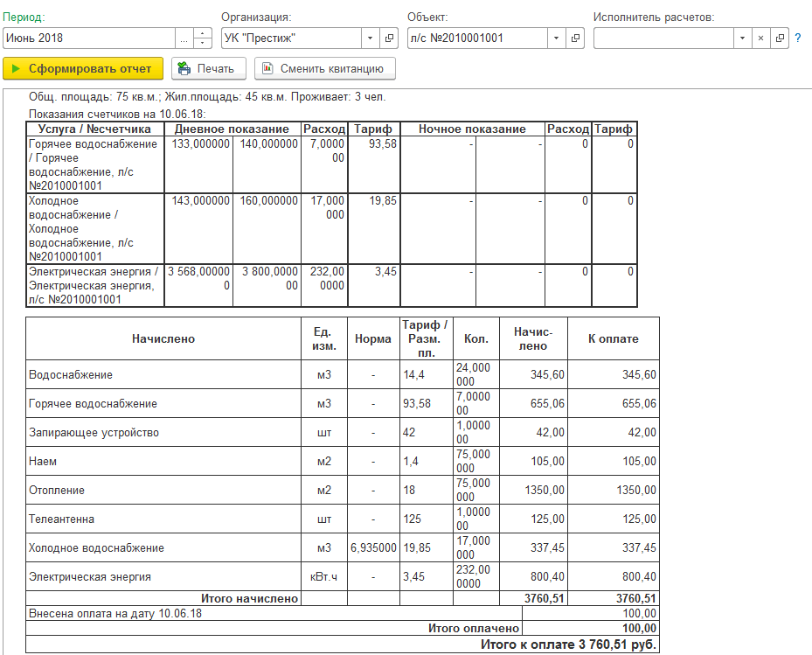Click the Наем row name
Image resolution: width=812 pixels, height=655 pixels.
click(43, 461)
